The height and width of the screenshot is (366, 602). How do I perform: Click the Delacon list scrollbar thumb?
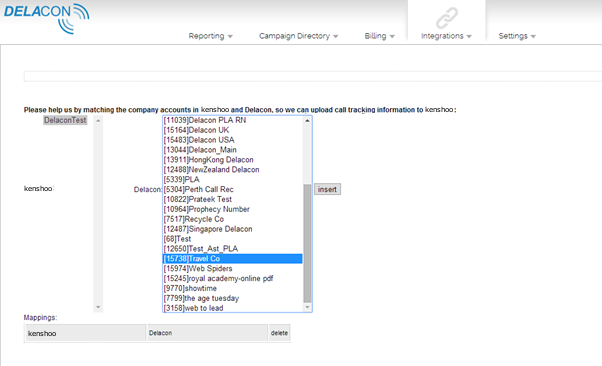(307, 243)
